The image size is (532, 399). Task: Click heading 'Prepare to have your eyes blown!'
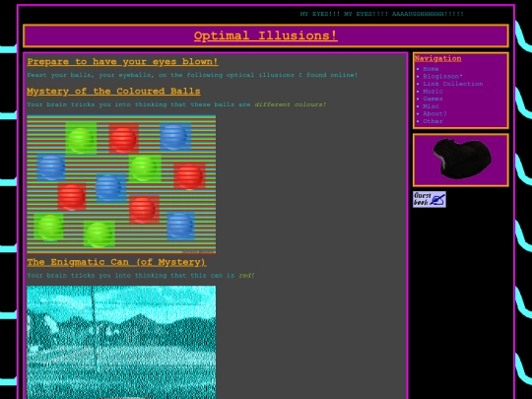122,62
